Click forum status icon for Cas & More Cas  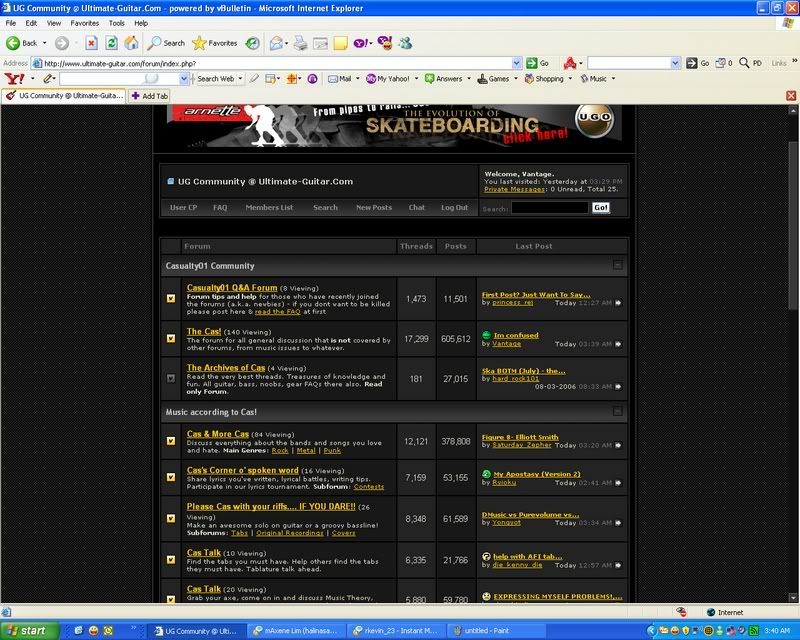coord(171,441)
